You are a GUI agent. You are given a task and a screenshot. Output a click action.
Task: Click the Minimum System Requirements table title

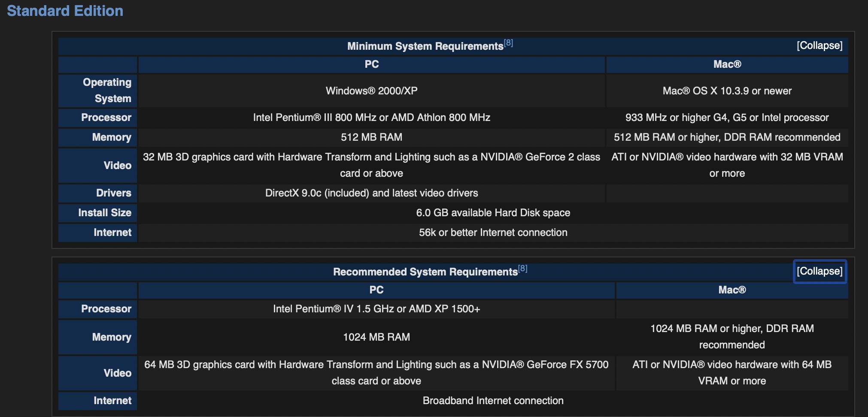pyautogui.click(x=425, y=46)
